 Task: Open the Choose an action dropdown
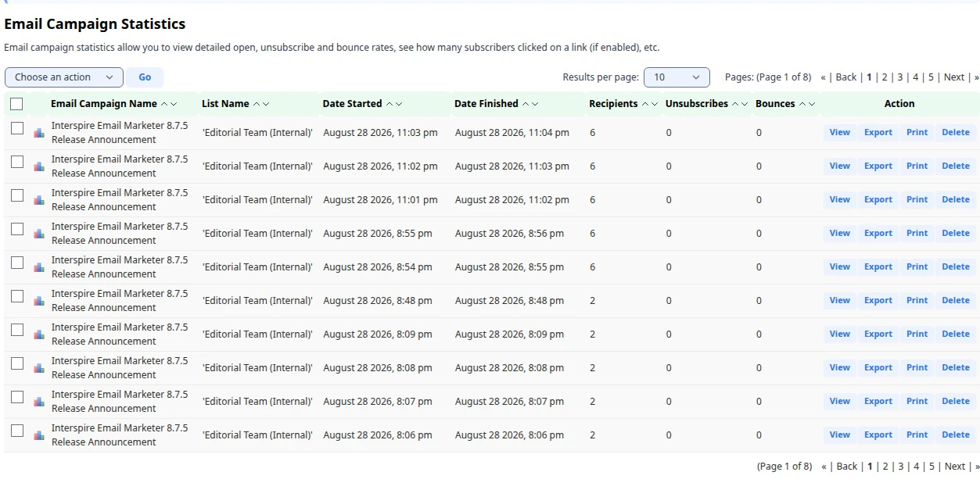tap(64, 77)
